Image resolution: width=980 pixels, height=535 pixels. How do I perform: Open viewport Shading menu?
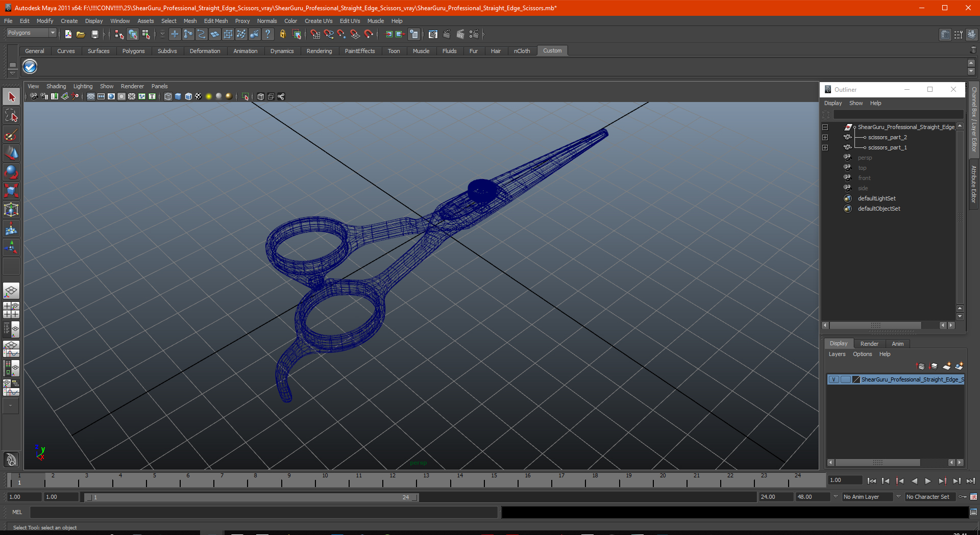(x=56, y=86)
